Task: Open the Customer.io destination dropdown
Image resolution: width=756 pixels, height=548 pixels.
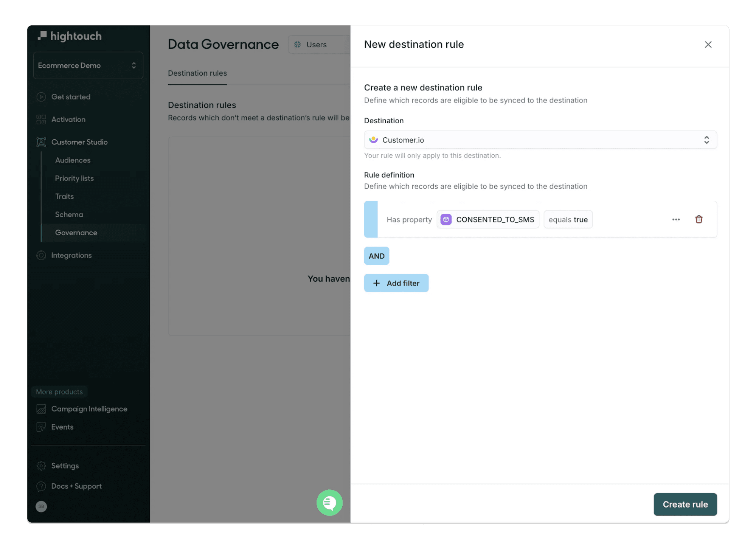Action: tap(540, 140)
